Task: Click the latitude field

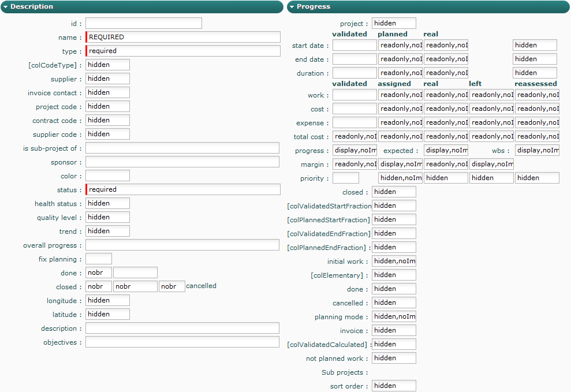Action: pyautogui.click(x=107, y=314)
